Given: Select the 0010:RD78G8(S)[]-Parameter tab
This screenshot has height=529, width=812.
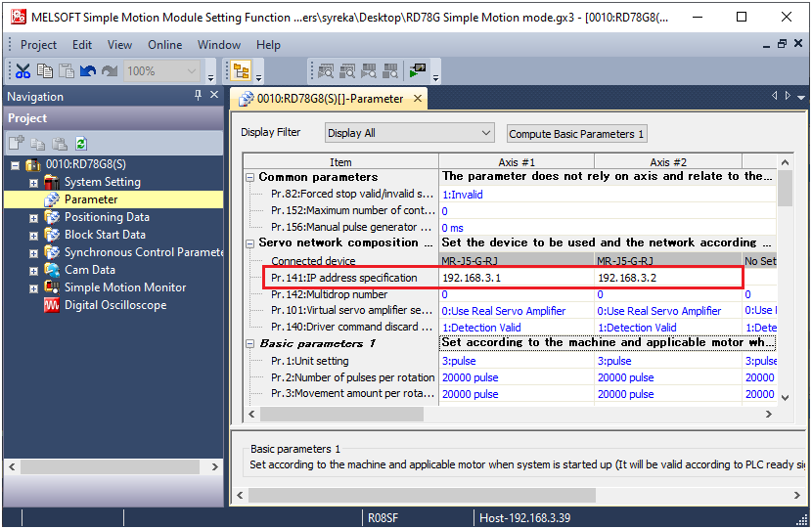Looking at the screenshot, I should [330, 99].
